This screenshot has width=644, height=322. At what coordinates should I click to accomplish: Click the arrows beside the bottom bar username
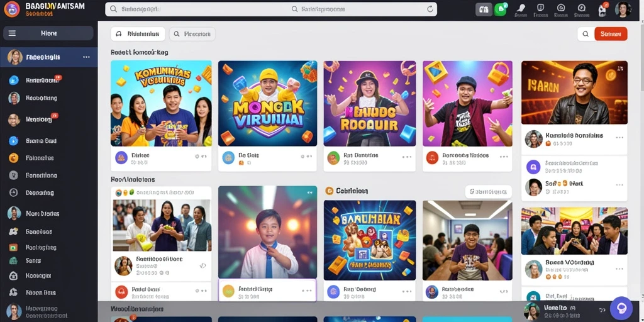coord(602,310)
